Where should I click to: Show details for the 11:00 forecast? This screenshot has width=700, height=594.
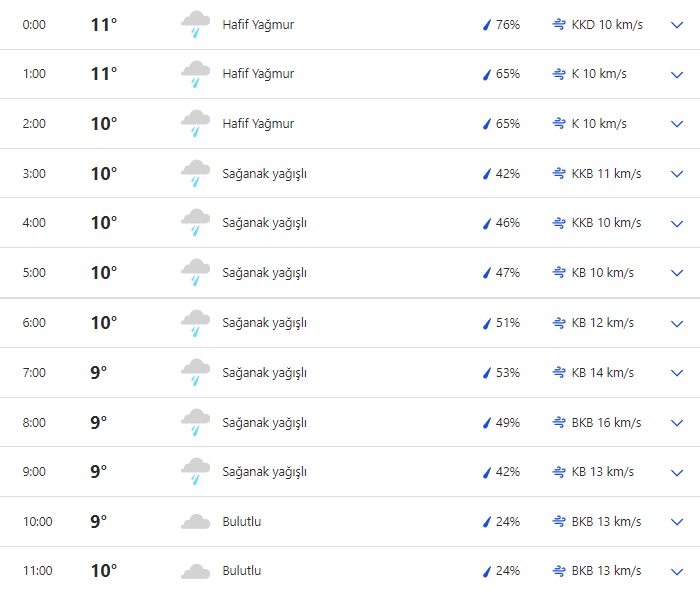677,572
